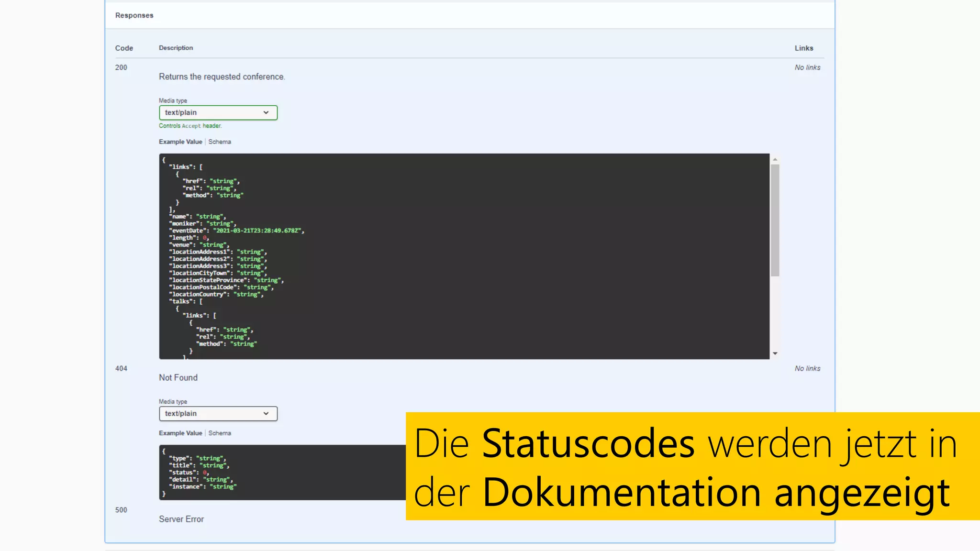Open the 200 response media type dropdown
This screenshot has width=980, height=551.
pyautogui.click(x=218, y=112)
